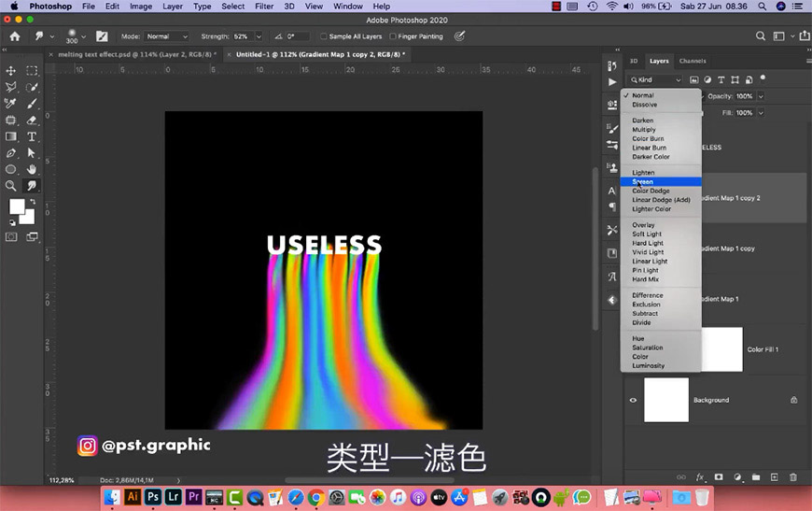Open the Actions panel play icon
812x511 pixels.
click(612, 82)
